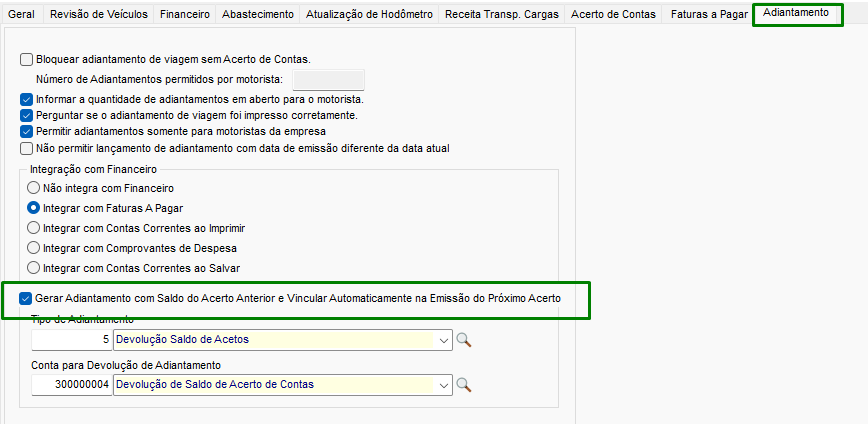Screen dimensions: 868x424
Task: Choose Integrar com Comprovantes de Despesa
Action: (x=34, y=247)
